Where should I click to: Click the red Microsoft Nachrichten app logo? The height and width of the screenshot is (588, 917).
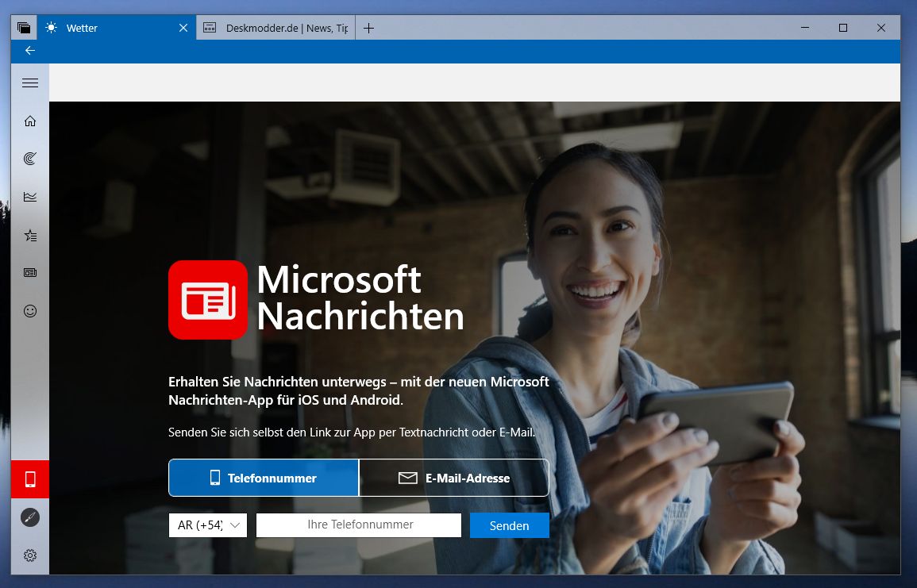[207, 300]
